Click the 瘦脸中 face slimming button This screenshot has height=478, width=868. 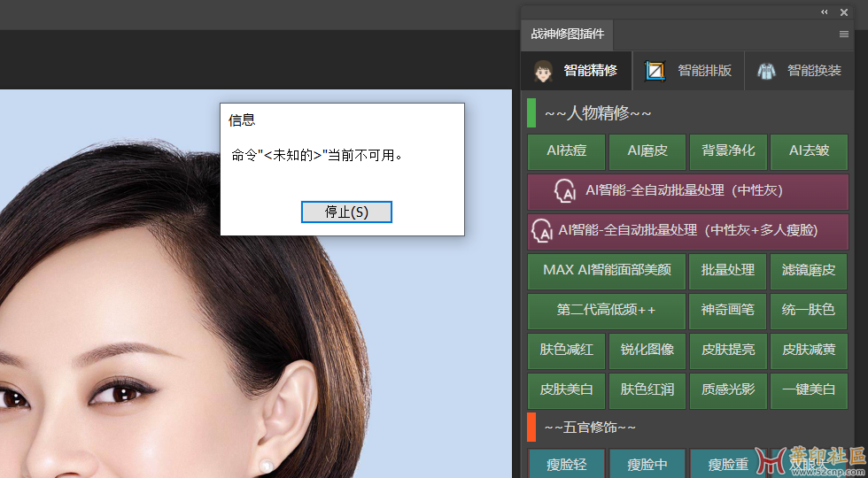[x=647, y=465]
